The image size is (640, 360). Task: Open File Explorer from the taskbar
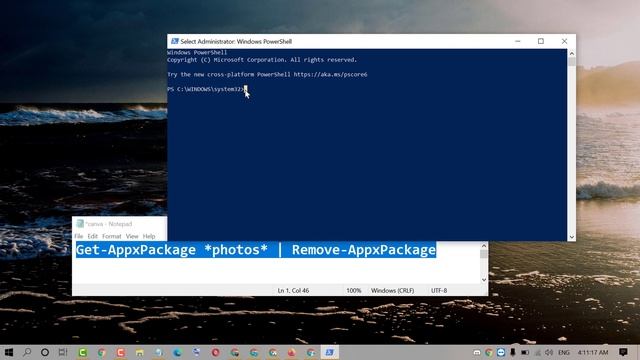[140, 352]
